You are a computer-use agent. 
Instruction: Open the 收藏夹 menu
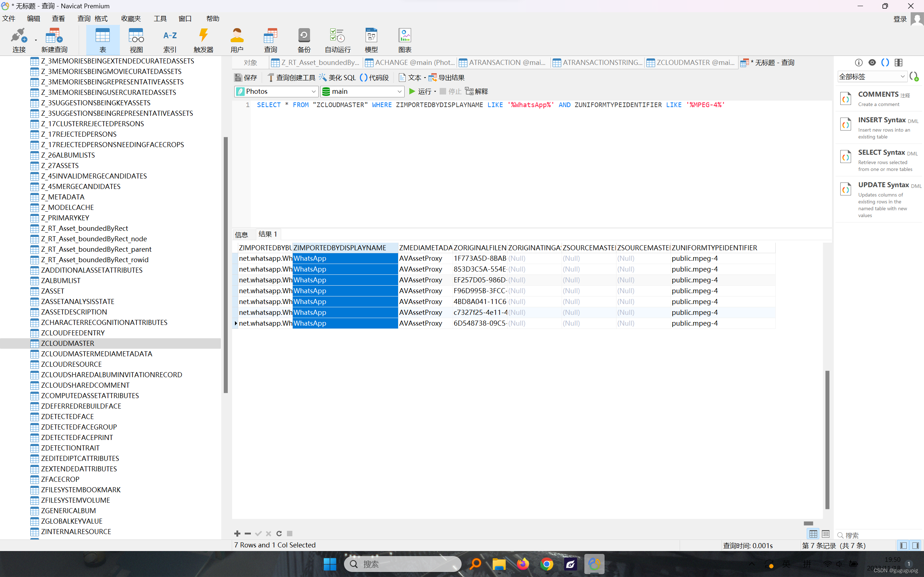click(131, 18)
